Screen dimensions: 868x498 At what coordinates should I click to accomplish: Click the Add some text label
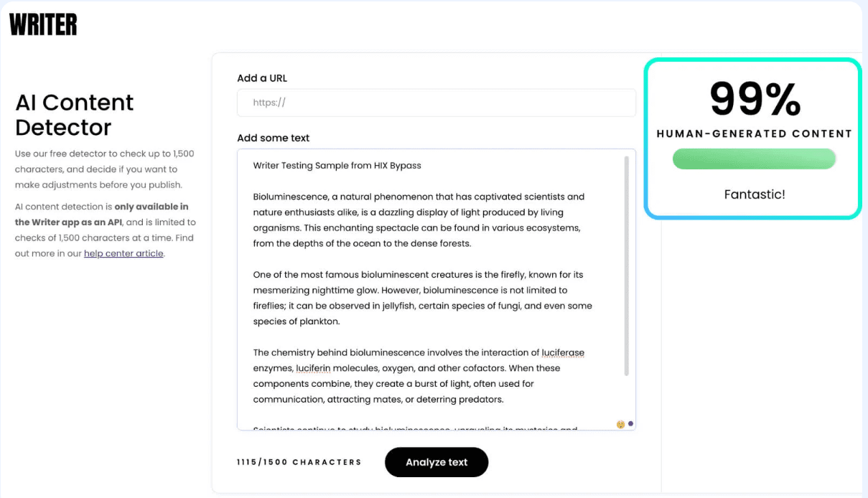273,138
